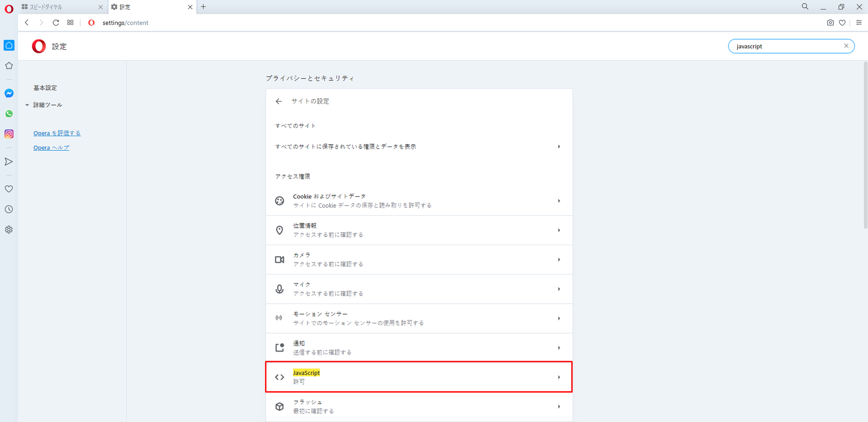Open the JavaScript permission settings

point(418,377)
